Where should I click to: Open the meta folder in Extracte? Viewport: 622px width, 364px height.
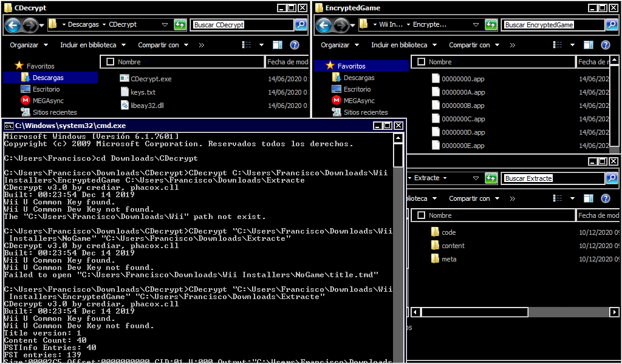[x=444, y=259]
